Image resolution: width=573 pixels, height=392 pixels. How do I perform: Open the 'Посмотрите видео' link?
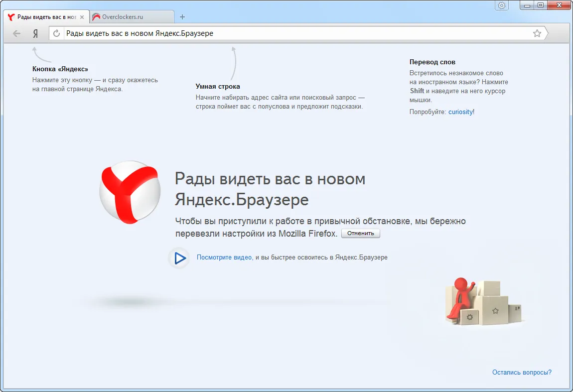[224, 257]
